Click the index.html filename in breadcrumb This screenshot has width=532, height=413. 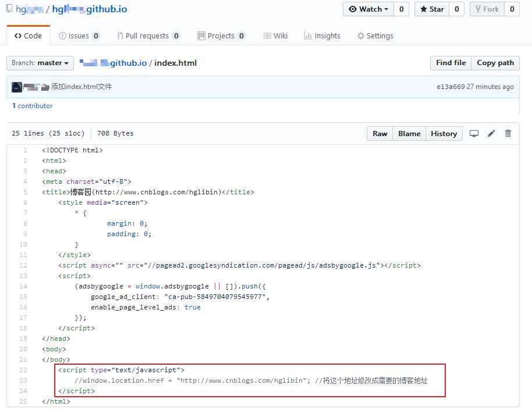point(175,63)
